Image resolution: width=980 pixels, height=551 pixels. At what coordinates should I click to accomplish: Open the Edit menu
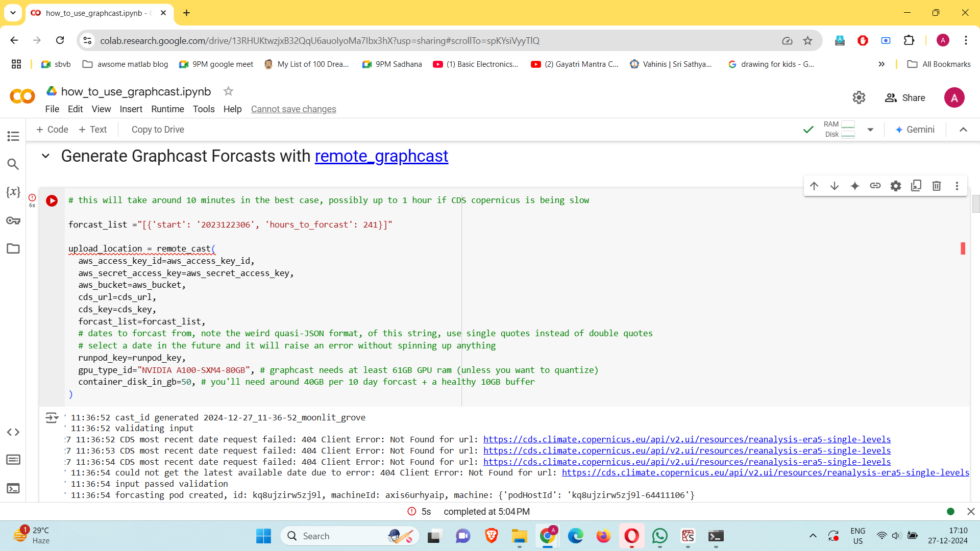(75, 109)
